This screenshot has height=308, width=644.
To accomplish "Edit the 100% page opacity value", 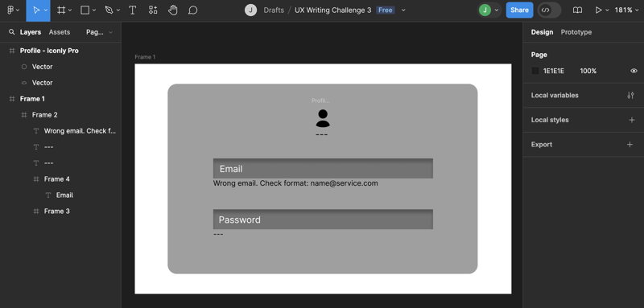I will (588, 71).
